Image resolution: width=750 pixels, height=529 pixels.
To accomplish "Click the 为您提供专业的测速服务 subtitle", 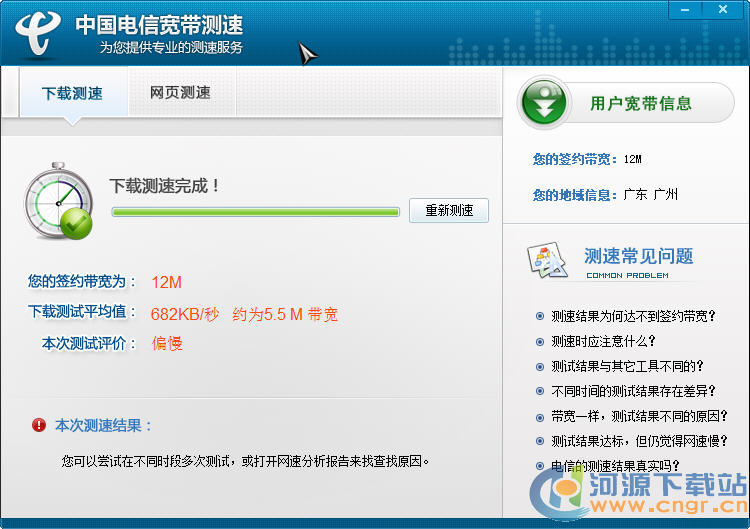I will pyautogui.click(x=171, y=47).
